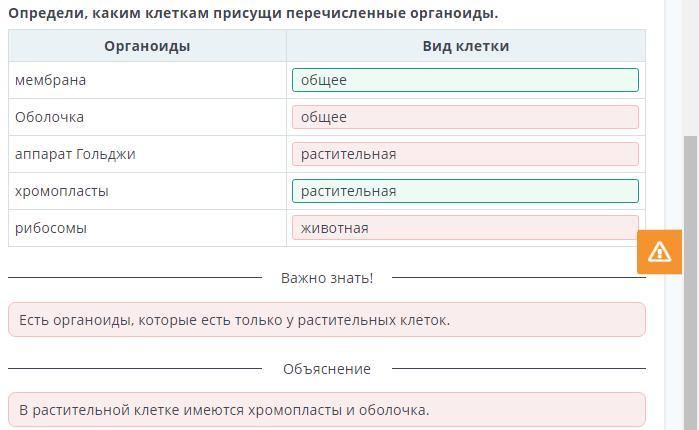
Task: Expand the аппарат Гольджи answer dropdown
Action: click(465, 154)
